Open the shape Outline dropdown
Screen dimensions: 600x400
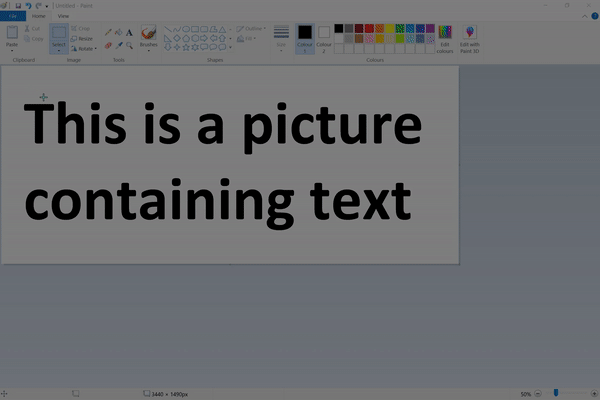[251, 29]
